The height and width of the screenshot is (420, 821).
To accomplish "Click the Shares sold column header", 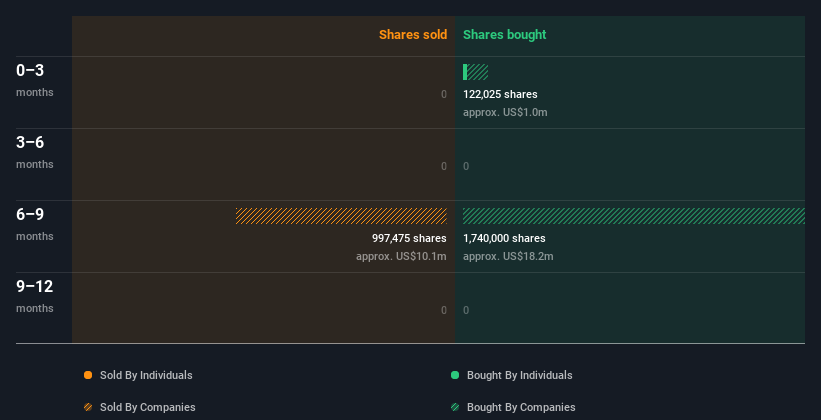I will [x=413, y=35].
